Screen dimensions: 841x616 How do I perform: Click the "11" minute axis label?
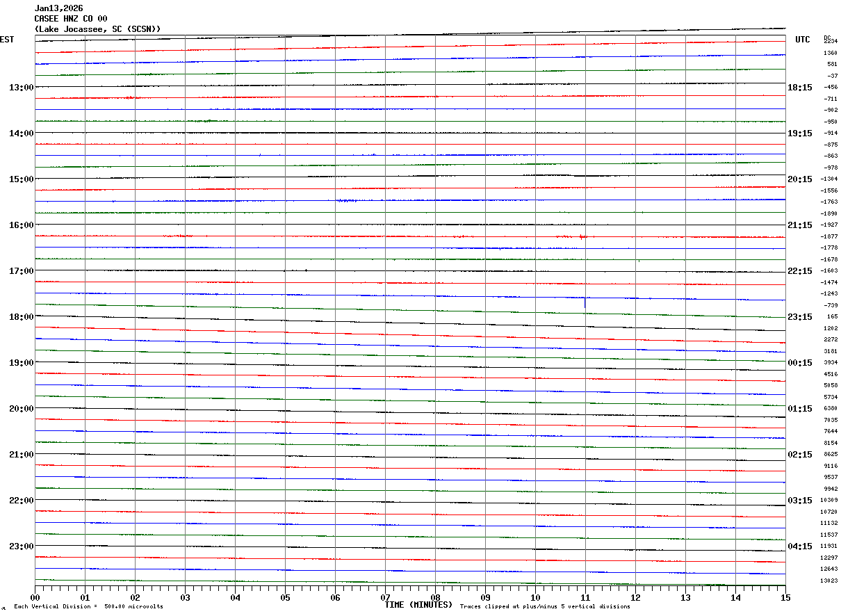pyautogui.click(x=585, y=597)
